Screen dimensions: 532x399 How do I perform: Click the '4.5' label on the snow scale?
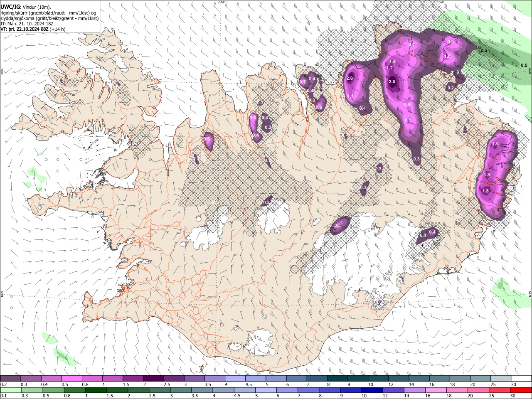click(248, 384)
